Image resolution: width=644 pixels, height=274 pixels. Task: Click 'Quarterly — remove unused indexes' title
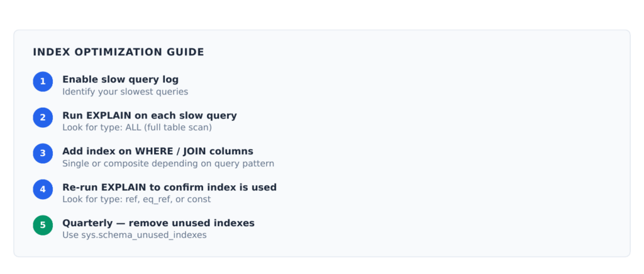[x=158, y=223]
